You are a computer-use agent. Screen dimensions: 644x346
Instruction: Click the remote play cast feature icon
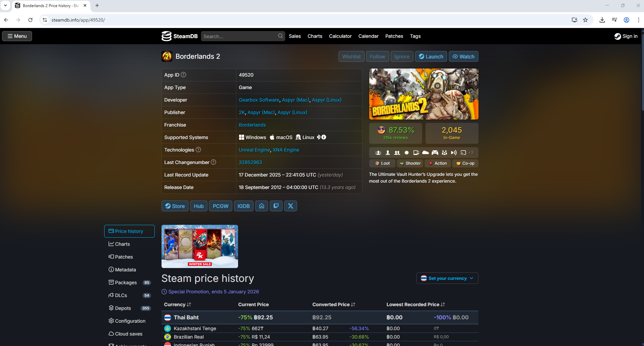click(463, 153)
